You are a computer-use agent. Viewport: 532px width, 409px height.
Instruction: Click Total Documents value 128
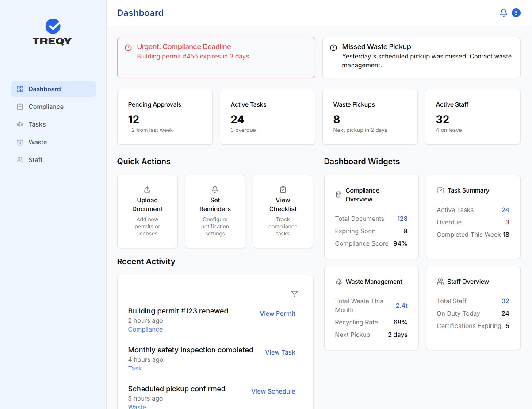pos(402,219)
